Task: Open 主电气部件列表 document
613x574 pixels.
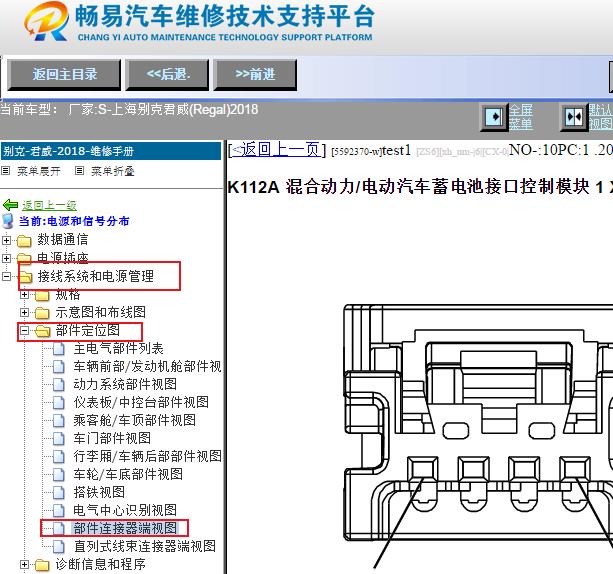Action: (118, 348)
